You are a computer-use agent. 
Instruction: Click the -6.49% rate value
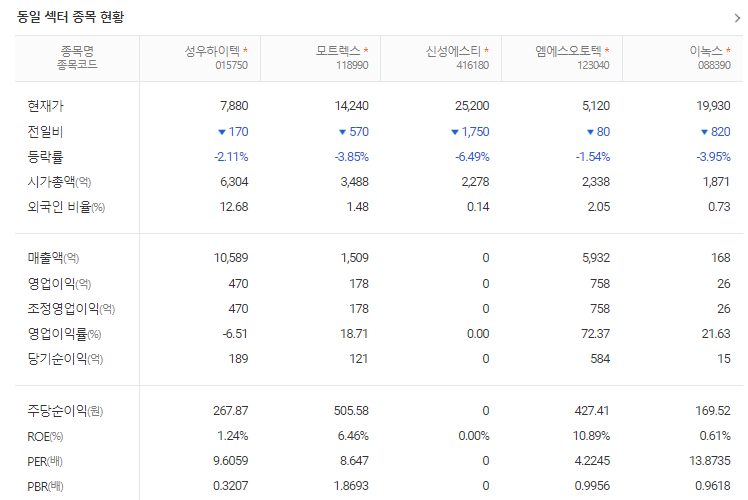pos(472,157)
